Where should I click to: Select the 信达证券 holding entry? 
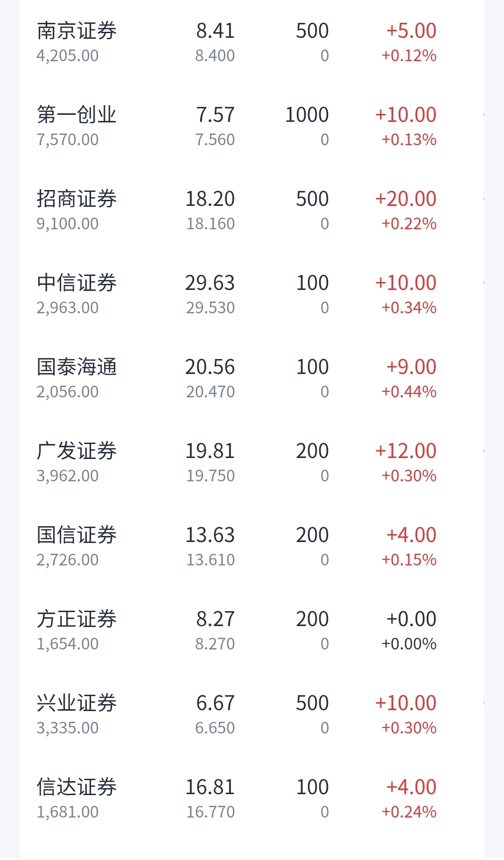tap(252, 798)
